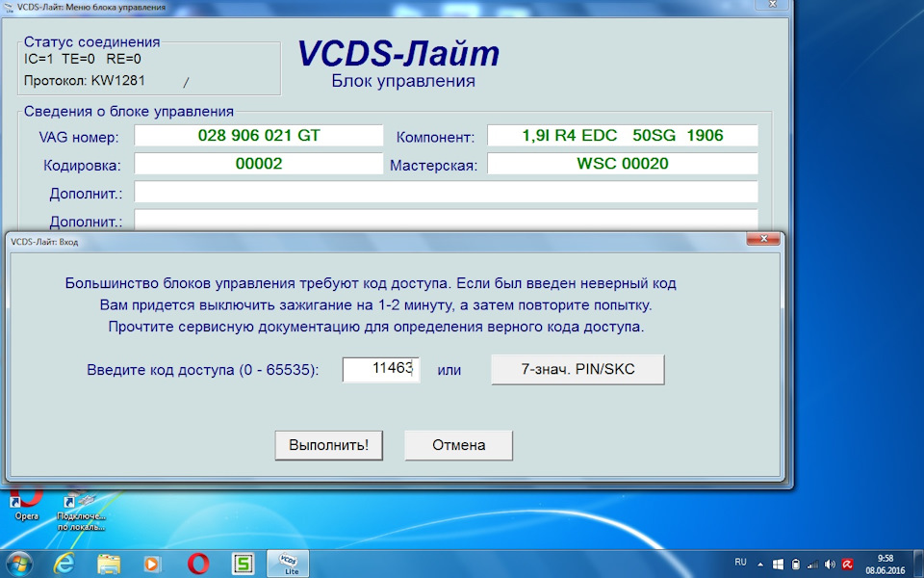
Task: Click the VCDS-Лайт title bar icon
Action: [x=9, y=7]
